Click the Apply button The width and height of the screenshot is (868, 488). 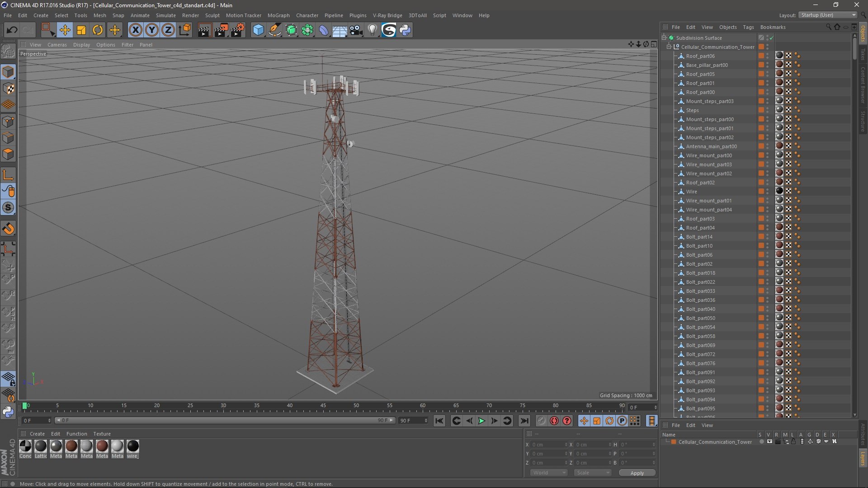click(x=637, y=473)
